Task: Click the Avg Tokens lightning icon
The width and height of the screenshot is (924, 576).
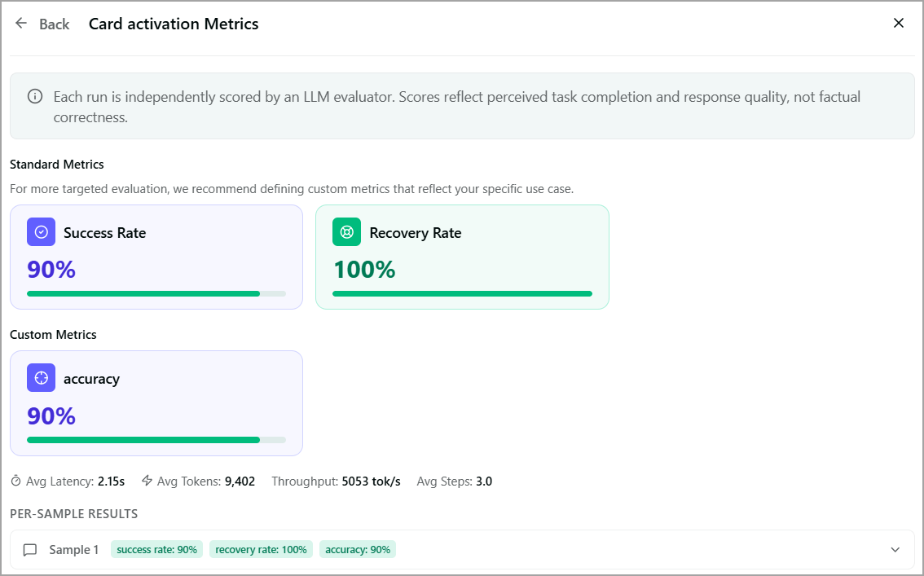Action: tap(147, 481)
